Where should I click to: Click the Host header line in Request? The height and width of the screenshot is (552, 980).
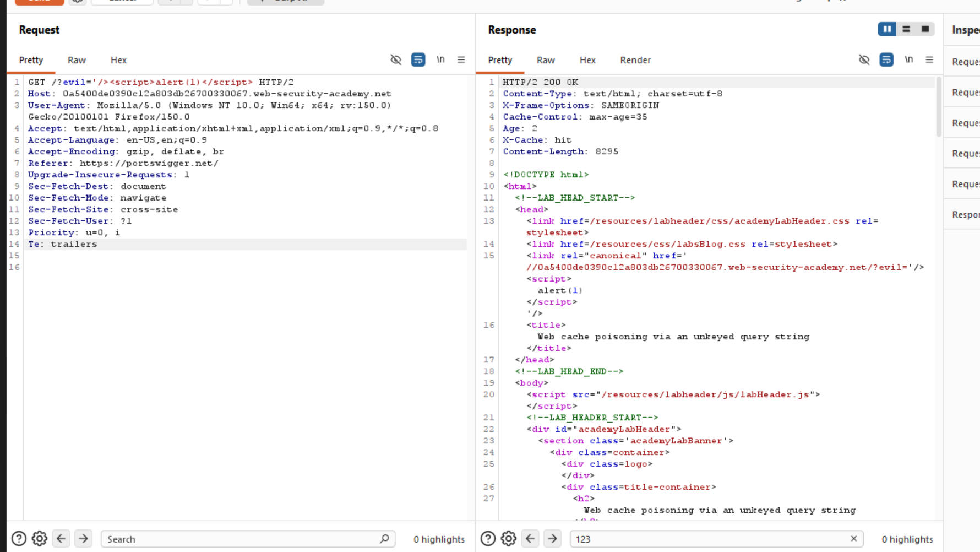[210, 94]
